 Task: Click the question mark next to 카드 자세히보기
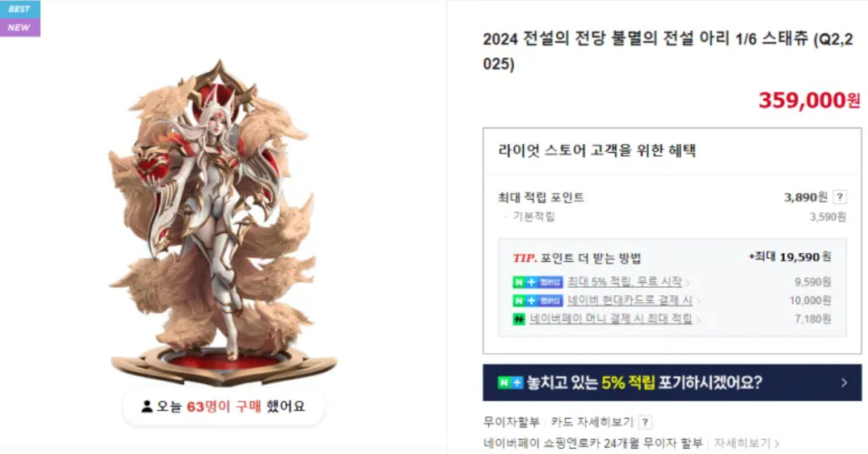point(645,423)
